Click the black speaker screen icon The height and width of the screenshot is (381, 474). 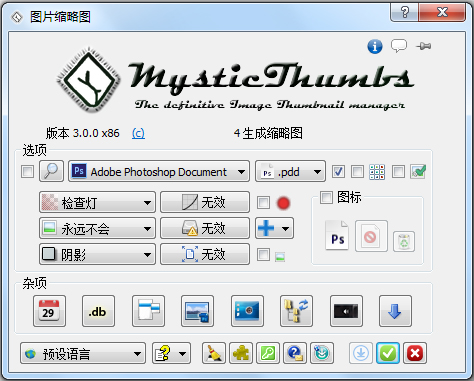[346, 311]
